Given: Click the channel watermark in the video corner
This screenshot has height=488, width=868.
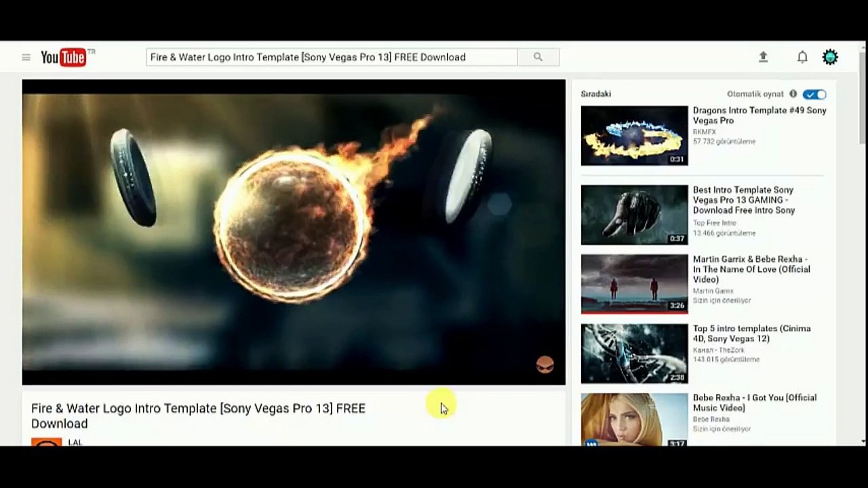Looking at the screenshot, I should tap(545, 365).
